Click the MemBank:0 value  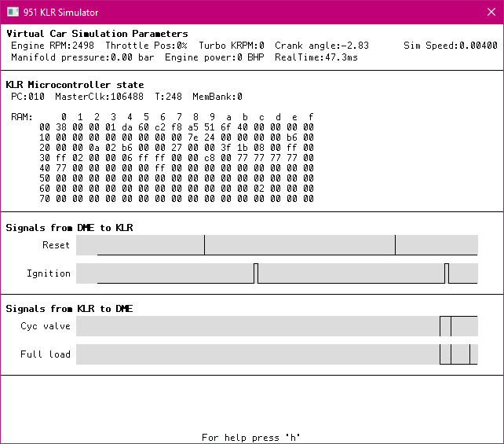[217, 97]
